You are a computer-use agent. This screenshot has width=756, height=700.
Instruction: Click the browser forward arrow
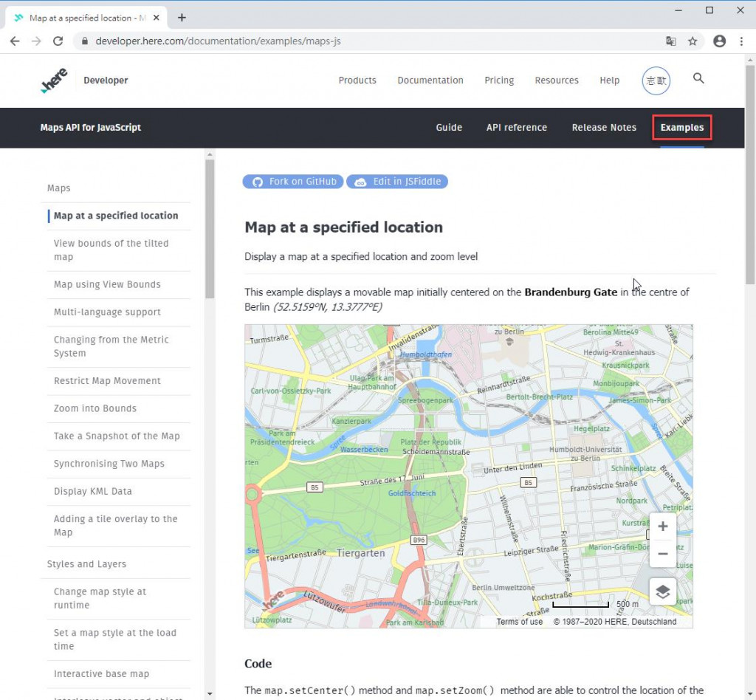(36, 41)
